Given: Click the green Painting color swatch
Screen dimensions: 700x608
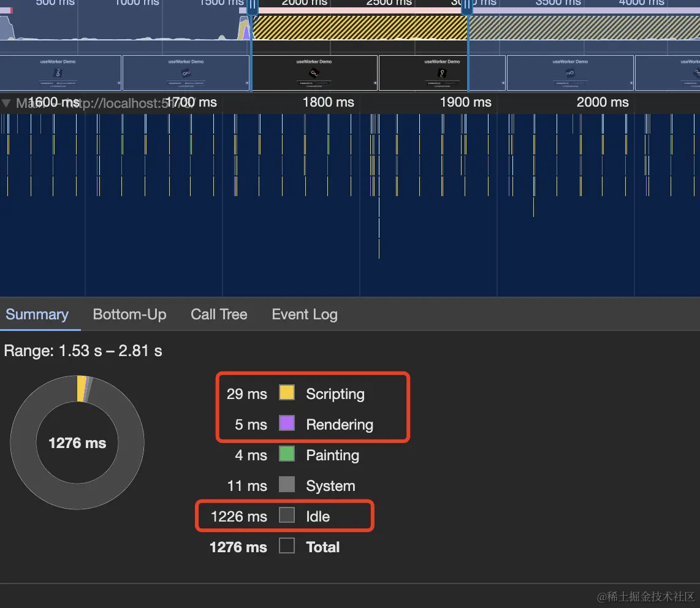Looking at the screenshot, I should click(x=287, y=454).
